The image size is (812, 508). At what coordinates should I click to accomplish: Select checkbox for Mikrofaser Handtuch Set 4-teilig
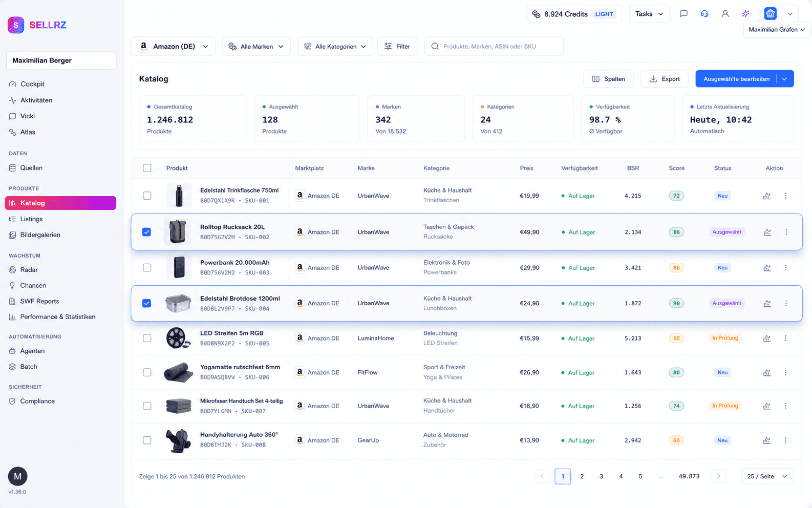(147, 406)
